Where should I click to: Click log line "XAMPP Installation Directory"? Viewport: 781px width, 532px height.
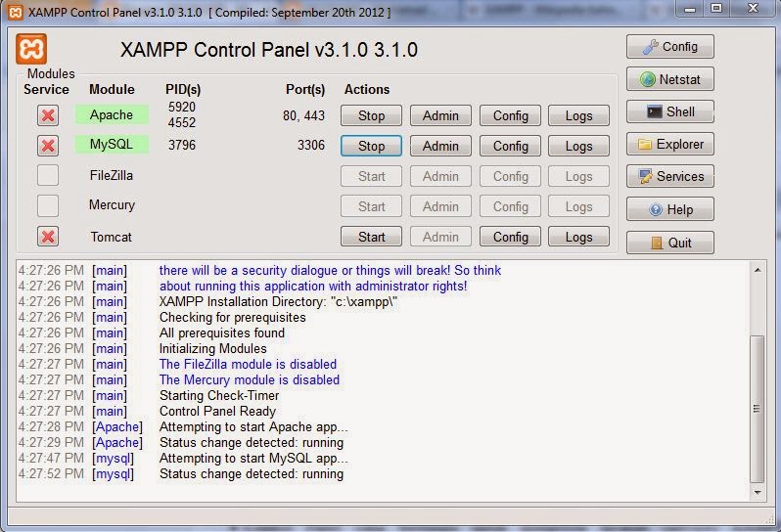pyautogui.click(x=278, y=302)
